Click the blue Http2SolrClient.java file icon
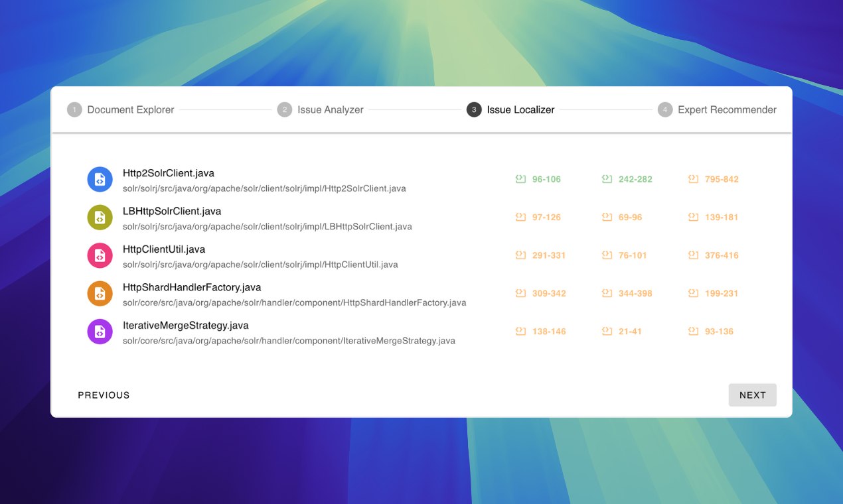Viewport: 843px width, 504px height. point(100,179)
